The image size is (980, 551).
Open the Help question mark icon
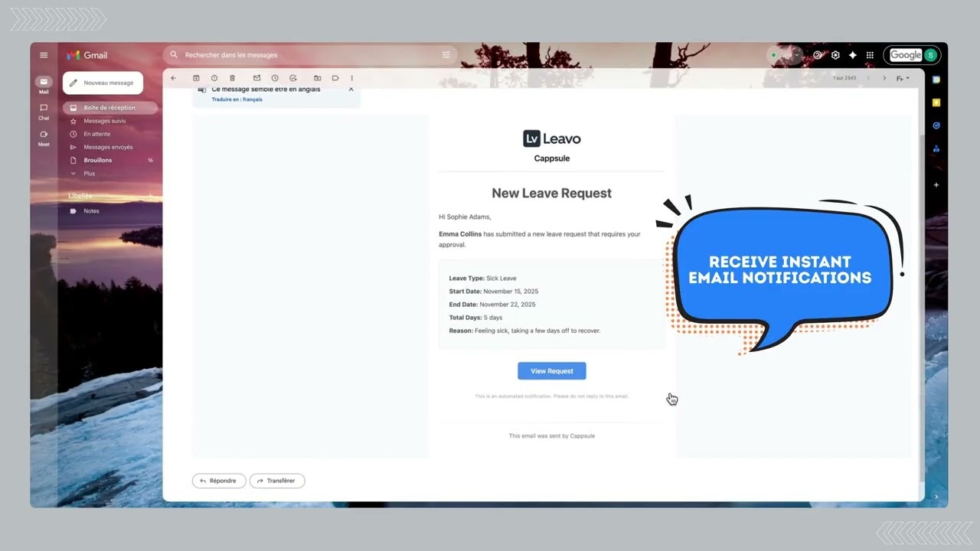click(x=818, y=55)
